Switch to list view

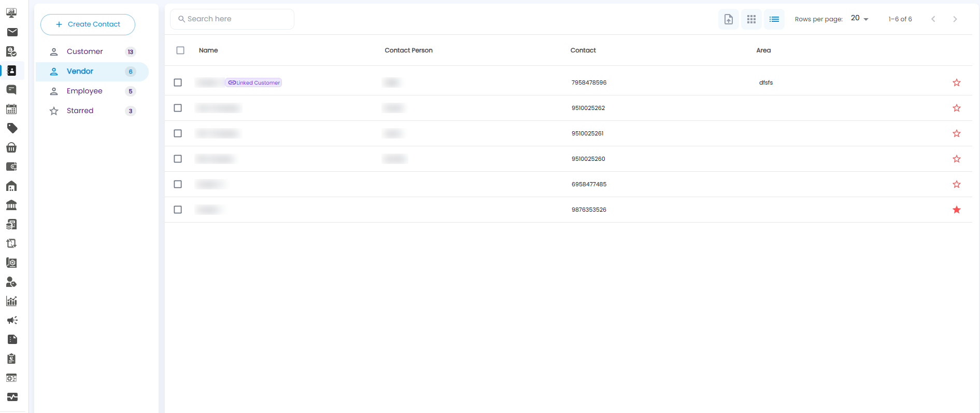[774, 19]
